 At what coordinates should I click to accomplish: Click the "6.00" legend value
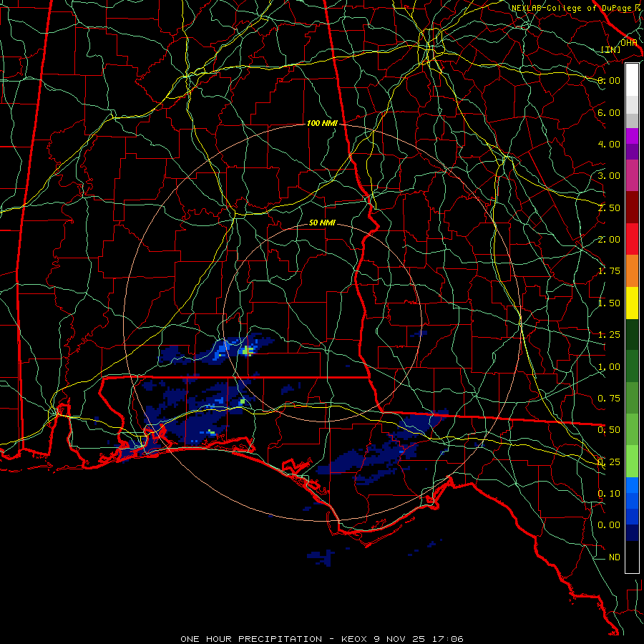[x=609, y=112]
